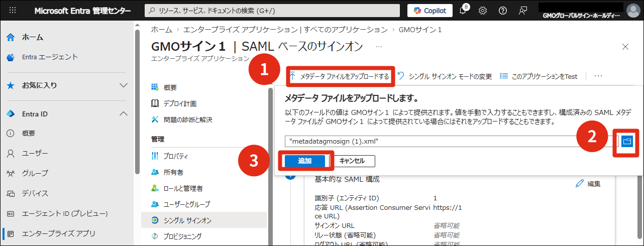Click メタデータ ファイルをアップロードする toolbar button

[x=340, y=76]
